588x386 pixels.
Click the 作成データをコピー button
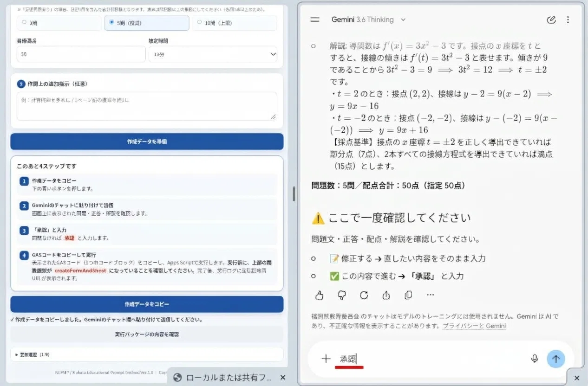[x=147, y=304]
